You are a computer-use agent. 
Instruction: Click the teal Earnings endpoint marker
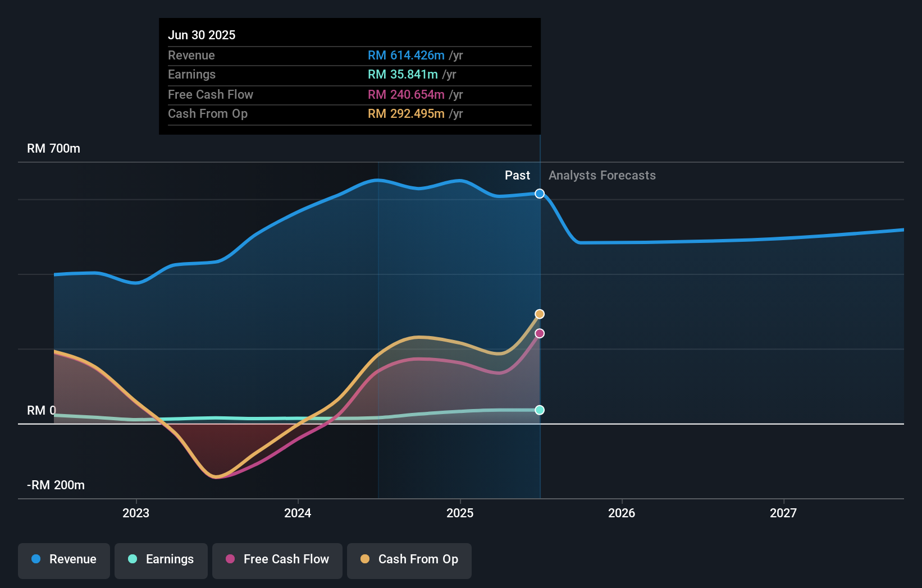pyautogui.click(x=539, y=410)
